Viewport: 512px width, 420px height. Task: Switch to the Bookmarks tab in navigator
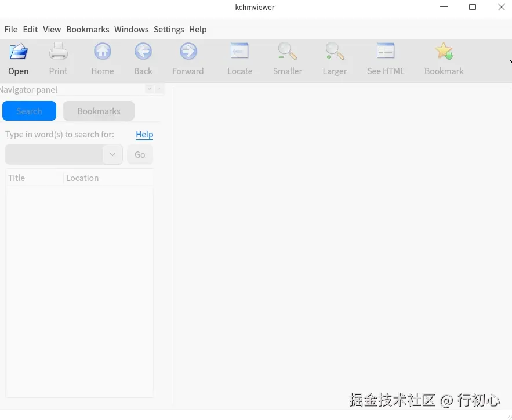pos(99,111)
